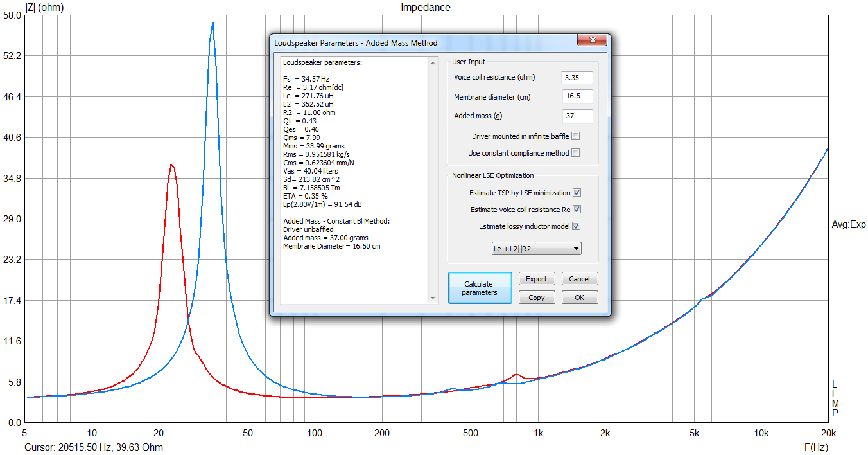
Task: Select the Qt = 0.43 line
Action: click(x=300, y=121)
